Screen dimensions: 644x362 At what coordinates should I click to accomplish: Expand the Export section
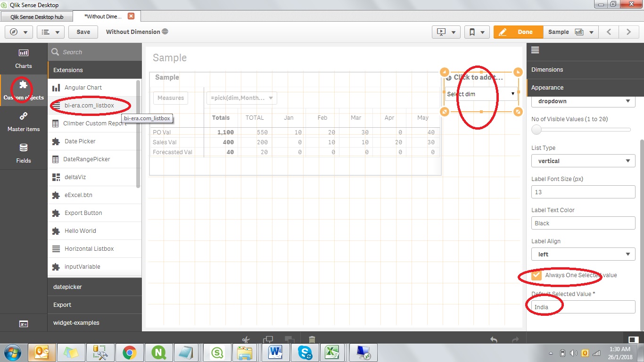(94, 305)
